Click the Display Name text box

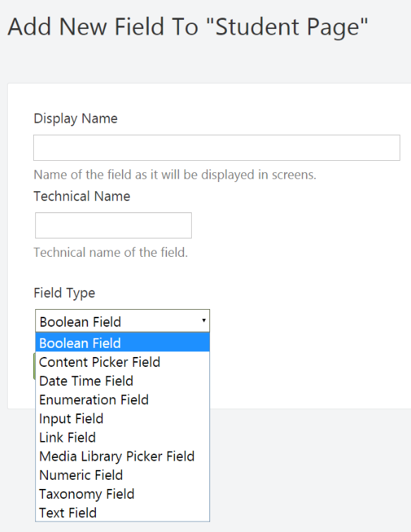click(x=216, y=148)
